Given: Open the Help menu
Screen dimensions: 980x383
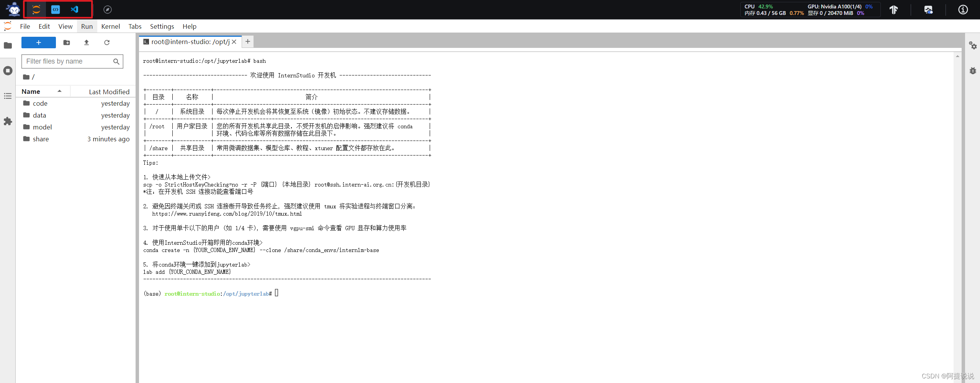Looking at the screenshot, I should coord(189,26).
